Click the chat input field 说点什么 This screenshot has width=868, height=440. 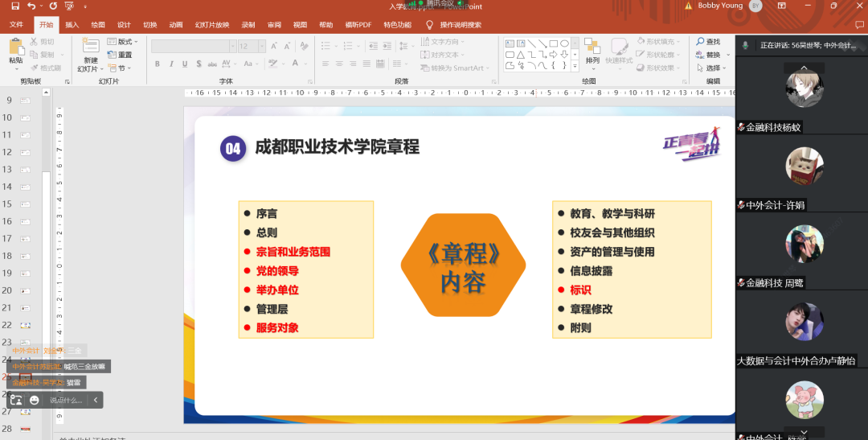pos(66,400)
